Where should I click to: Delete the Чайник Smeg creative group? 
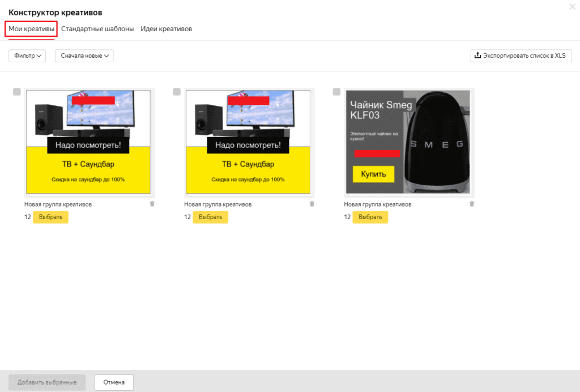pos(472,204)
